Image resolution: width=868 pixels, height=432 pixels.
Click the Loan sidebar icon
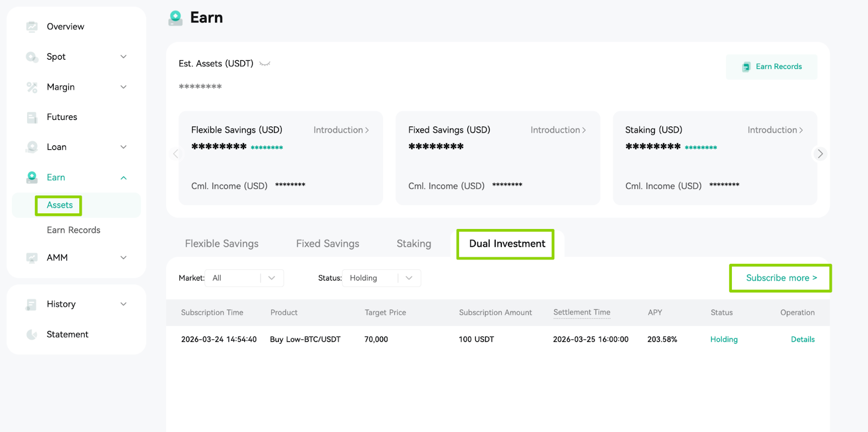click(32, 147)
